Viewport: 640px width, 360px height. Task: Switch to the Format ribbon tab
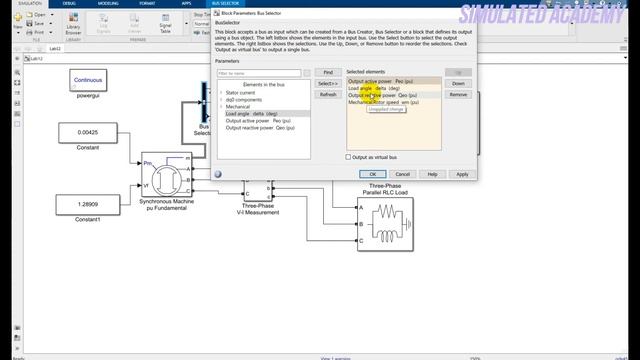147,3
